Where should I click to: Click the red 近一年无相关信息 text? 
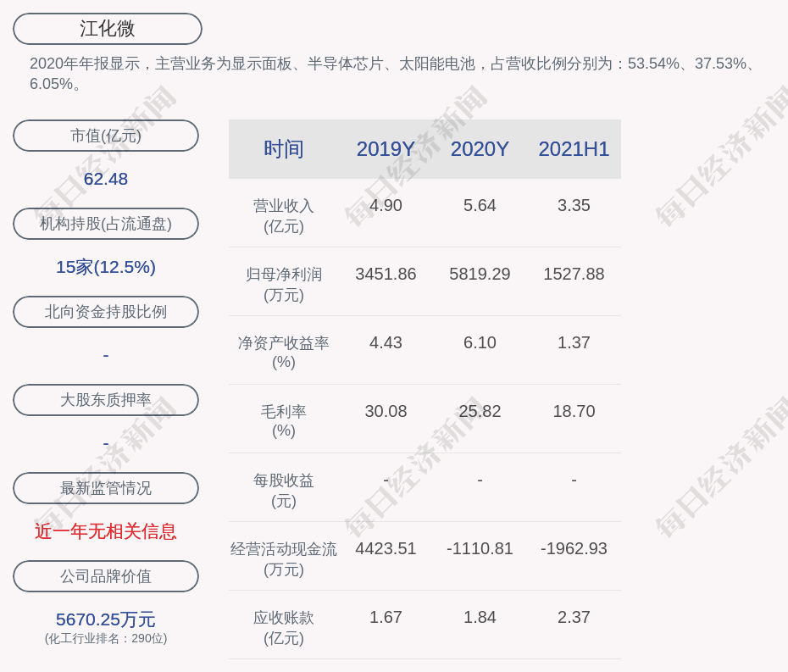[x=106, y=531]
